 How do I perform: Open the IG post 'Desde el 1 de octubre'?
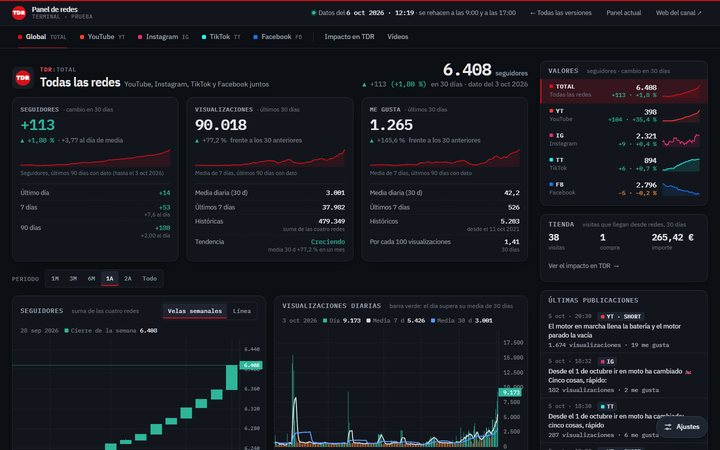[x=619, y=376]
